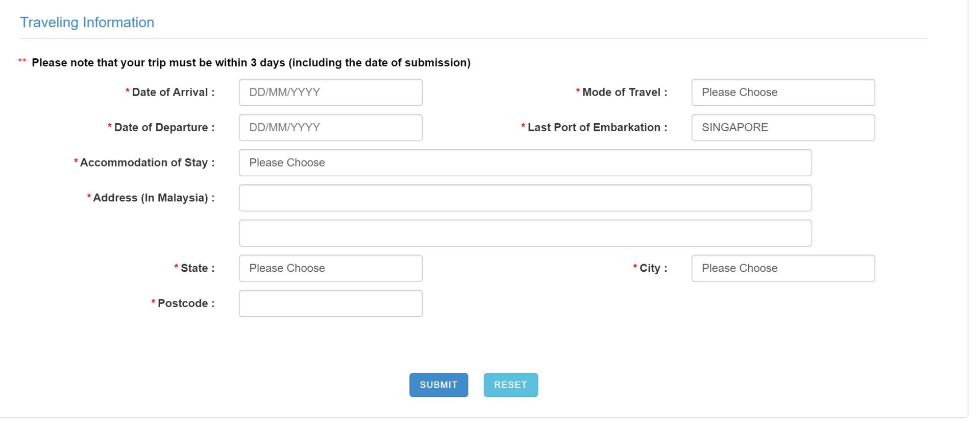
Task: Click the Date of Arrival input field
Action: [330, 92]
